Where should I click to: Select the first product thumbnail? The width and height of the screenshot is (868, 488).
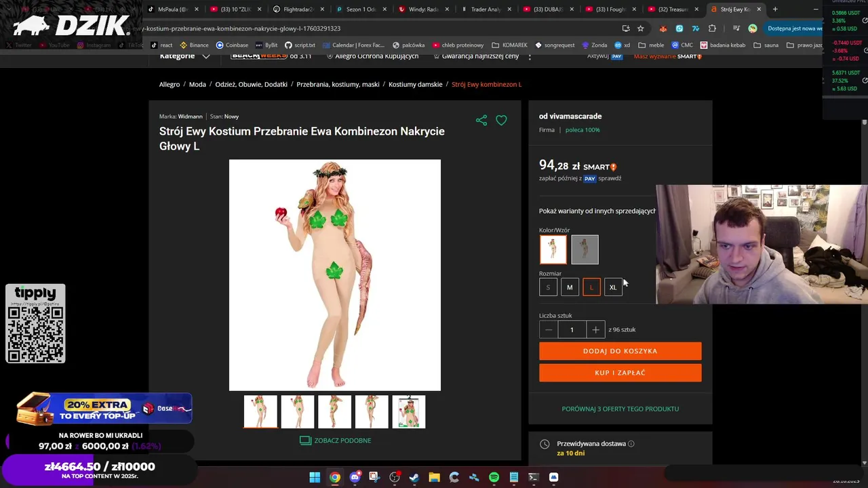point(260,412)
